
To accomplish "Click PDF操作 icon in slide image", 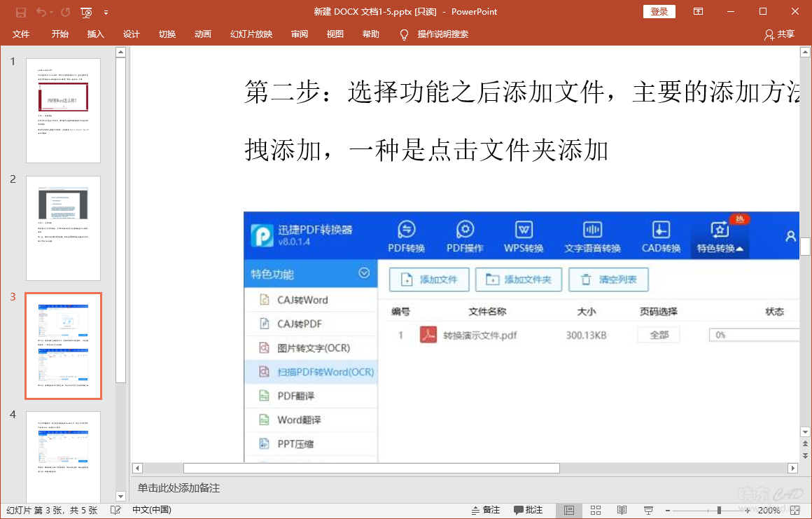I will (465, 236).
